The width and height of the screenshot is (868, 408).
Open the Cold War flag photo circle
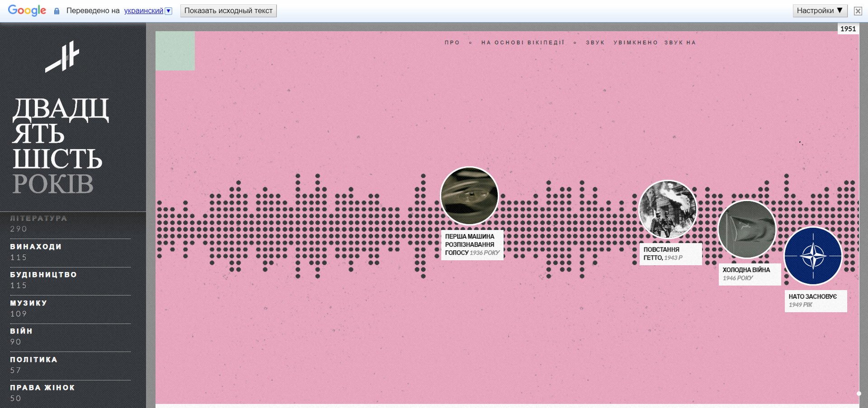[747, 230]
